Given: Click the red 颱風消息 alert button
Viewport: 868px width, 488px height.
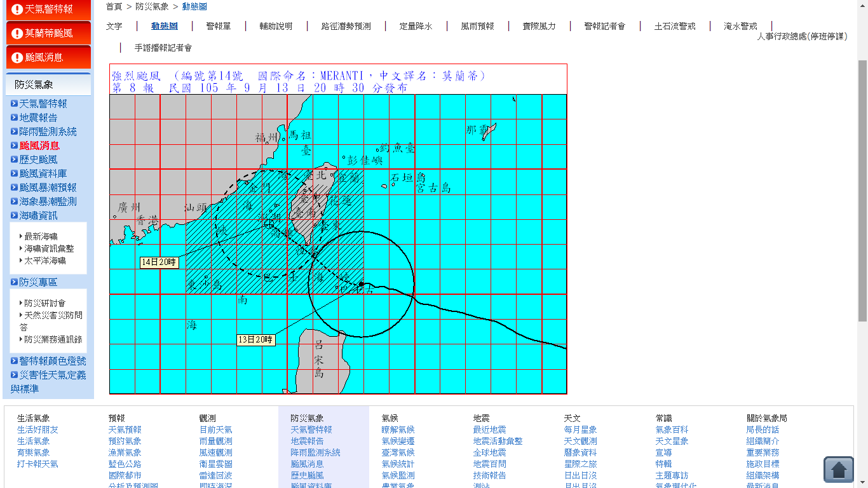Looking at the screenshot, I should point(48,57).
